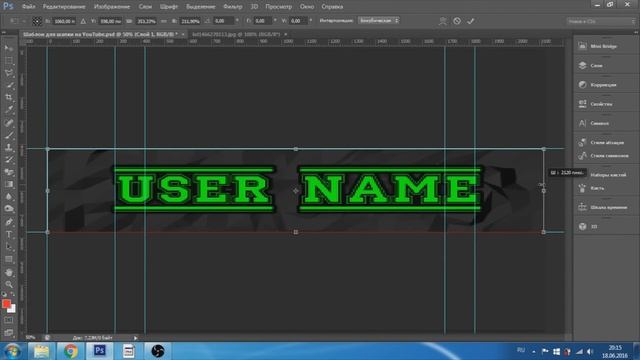Select the Move tool
Screen dimensions: 640x360
pos(9,48)
